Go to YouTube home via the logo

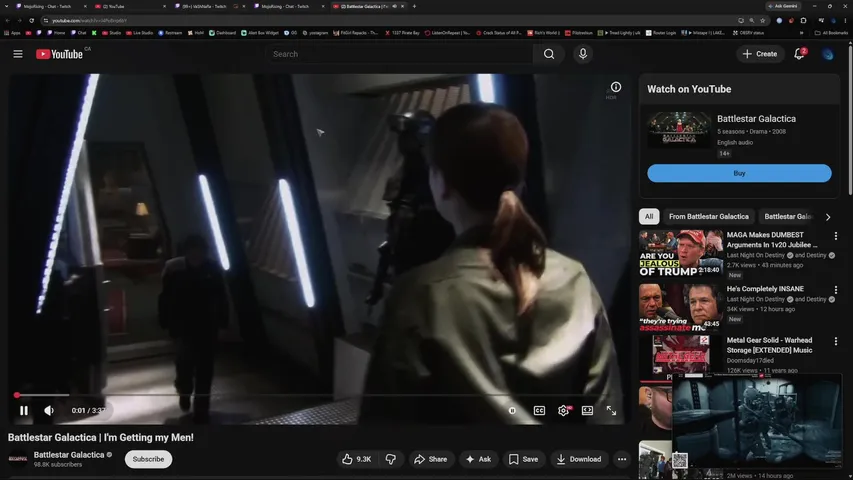point(59,54)
